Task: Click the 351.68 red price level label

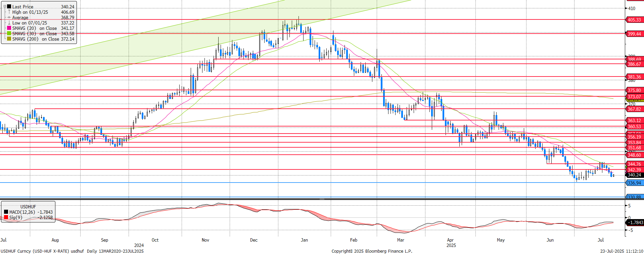Action: click(635, 148)
